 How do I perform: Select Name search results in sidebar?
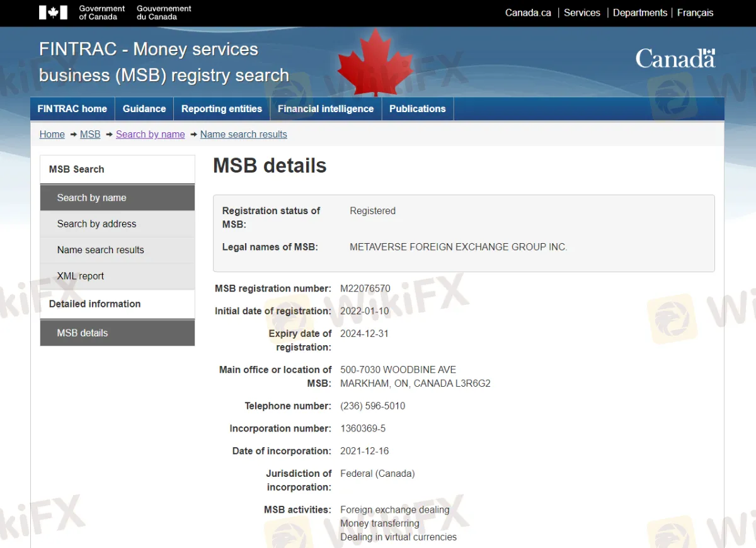point(117,250)
